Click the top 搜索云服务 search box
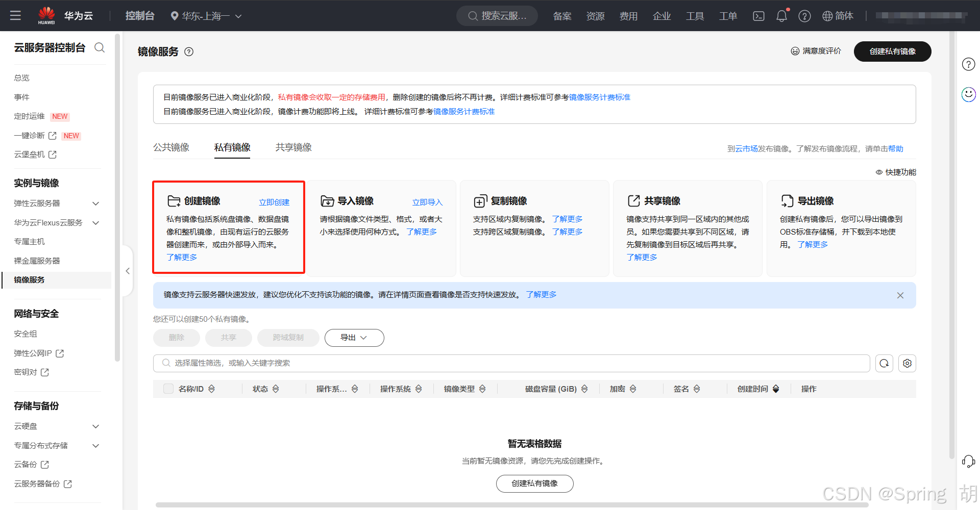The width and height of the screenshot is (980, 510). point(497,16)
